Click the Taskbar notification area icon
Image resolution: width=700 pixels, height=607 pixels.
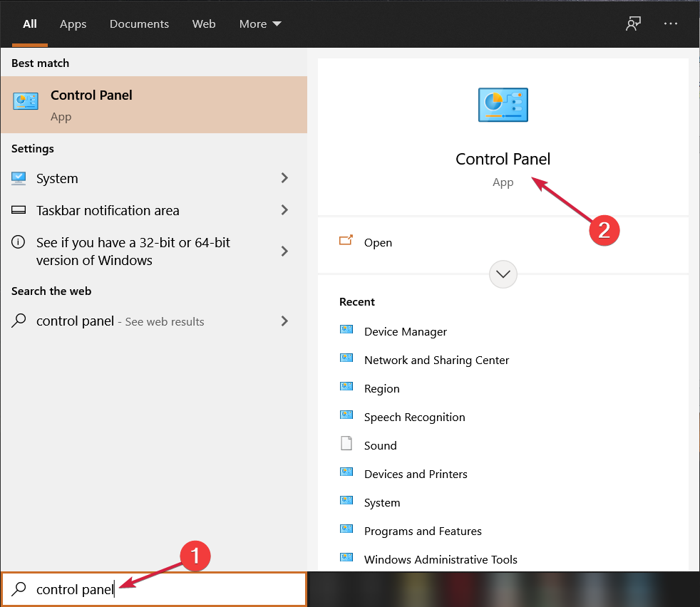[19, 210]
